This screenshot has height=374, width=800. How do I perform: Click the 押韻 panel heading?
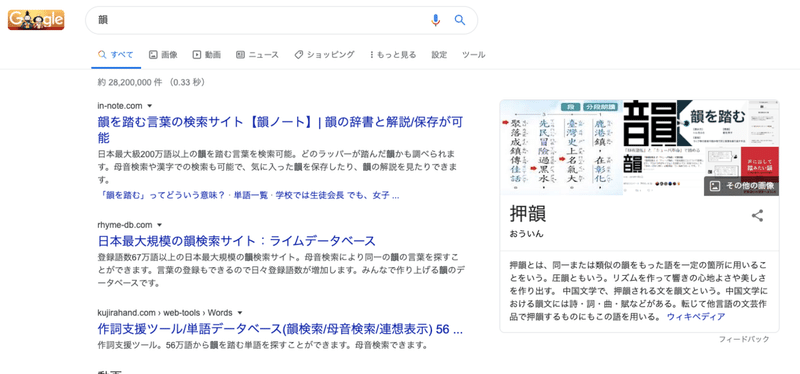pyautogui.click(x=528, y=214)
